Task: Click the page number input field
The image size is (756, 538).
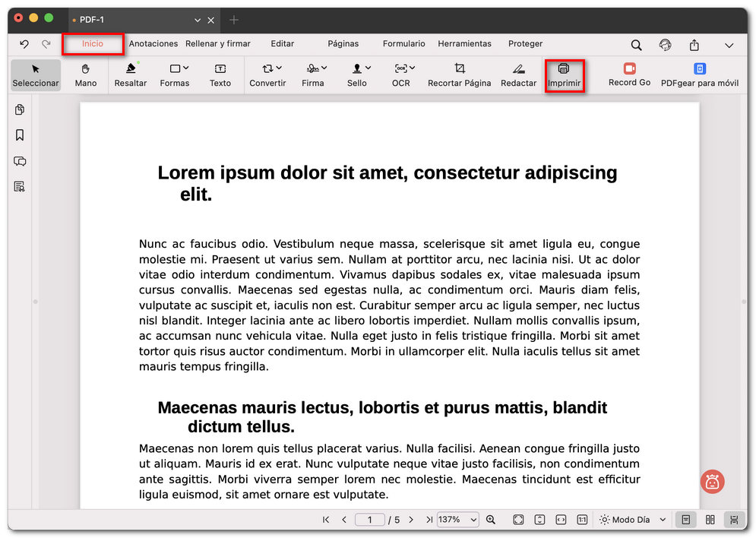Action: pyautogui.click(x=370, y=520)
